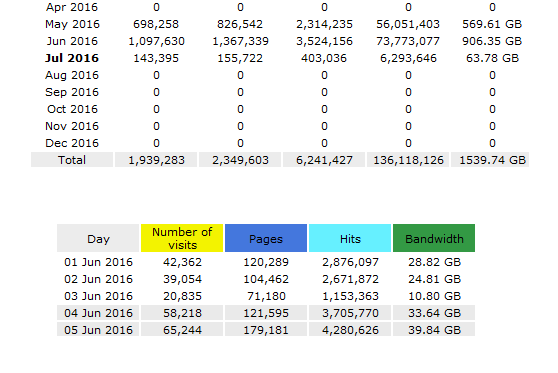
Task: Click the blue Pages column header
Action: 266,238
